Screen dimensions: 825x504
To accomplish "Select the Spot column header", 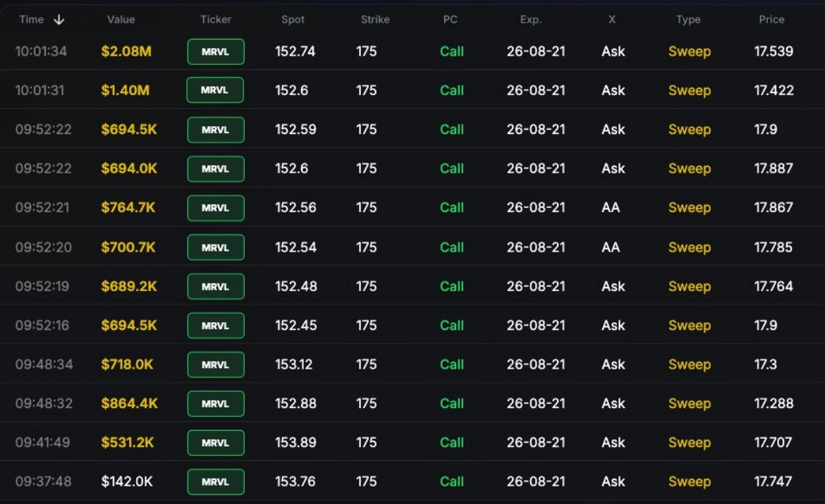I will (x=293, y=20).
